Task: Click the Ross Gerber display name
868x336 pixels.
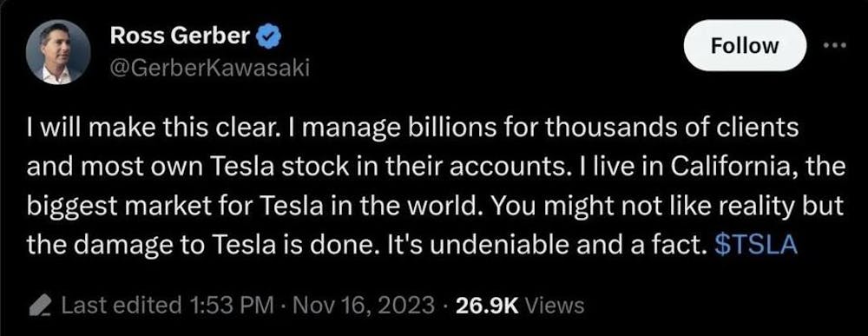Action: tap(180, 36)
